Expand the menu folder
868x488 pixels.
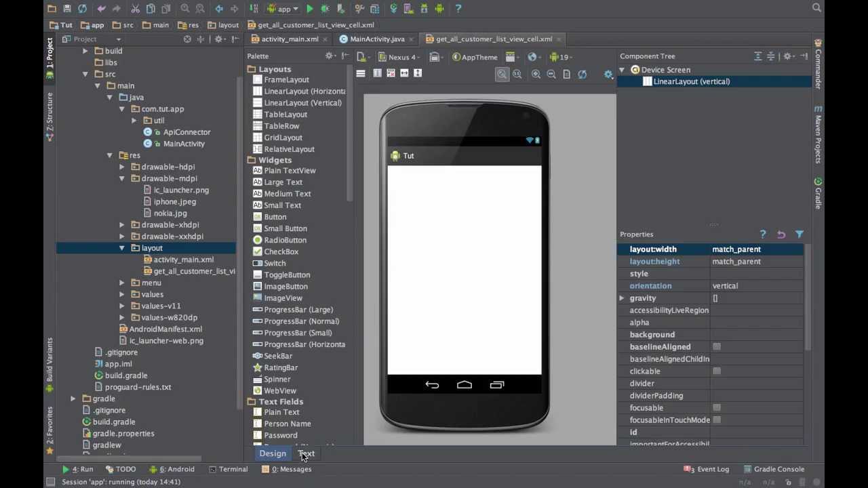(x=122, y=283)
